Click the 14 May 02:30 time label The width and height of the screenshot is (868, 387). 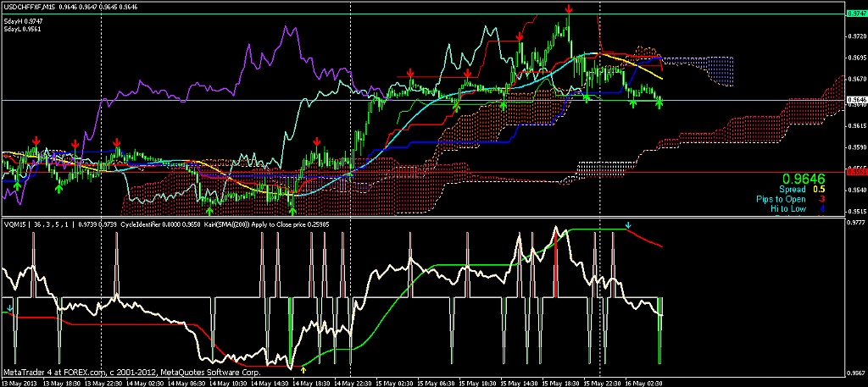click(144, 383)
